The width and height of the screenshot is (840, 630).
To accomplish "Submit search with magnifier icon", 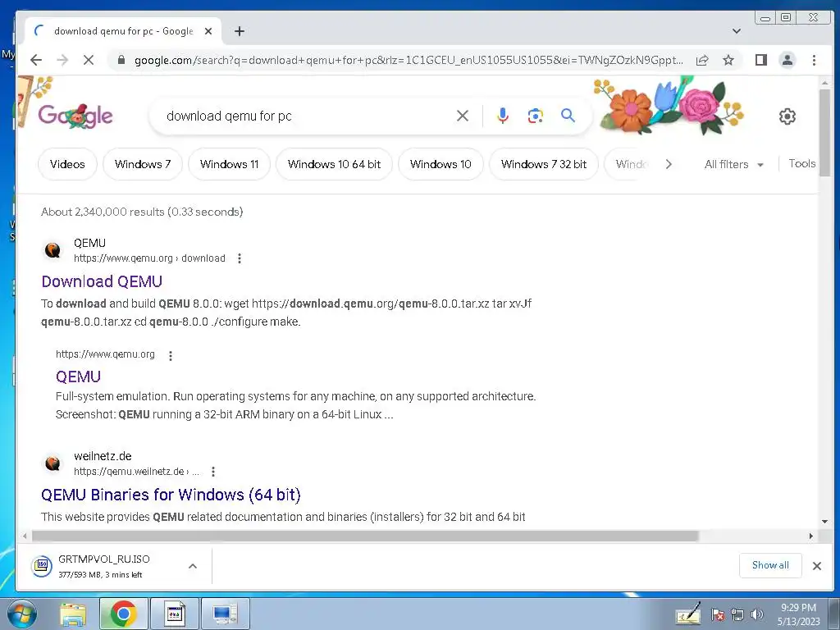I will 568,115.
